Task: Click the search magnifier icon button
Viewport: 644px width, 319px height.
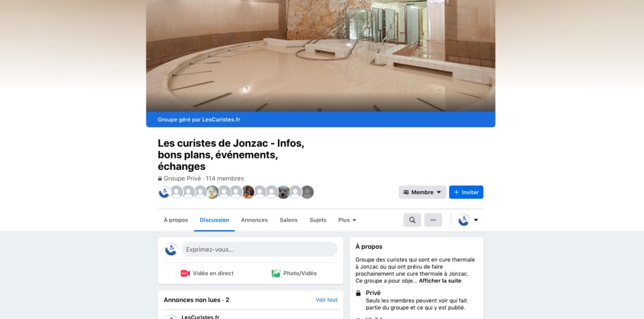Action: pos(412,220)
